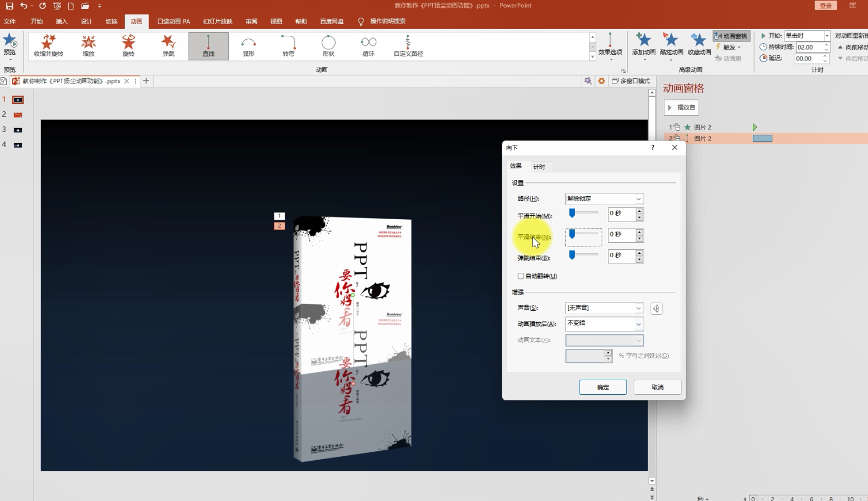
Task: Select the 自定义路径 custom path
Action: [x=408, y=46]
